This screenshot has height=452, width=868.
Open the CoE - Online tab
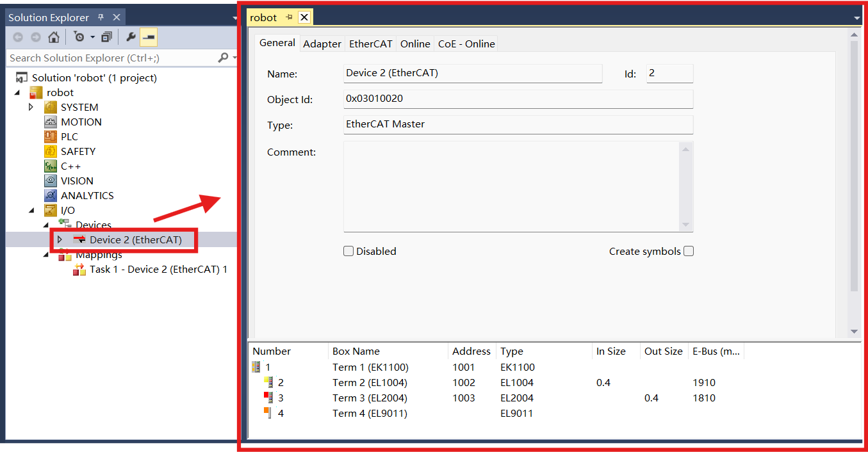tap(466, 44)
